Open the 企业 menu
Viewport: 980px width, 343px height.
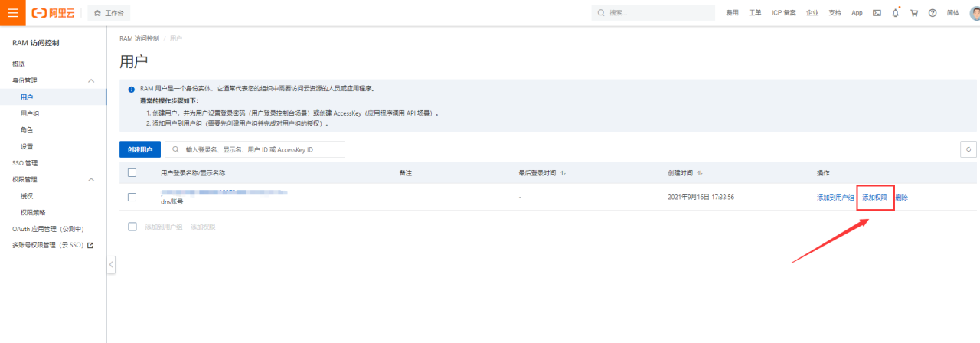pyautogui.click(x=812, y=13)
